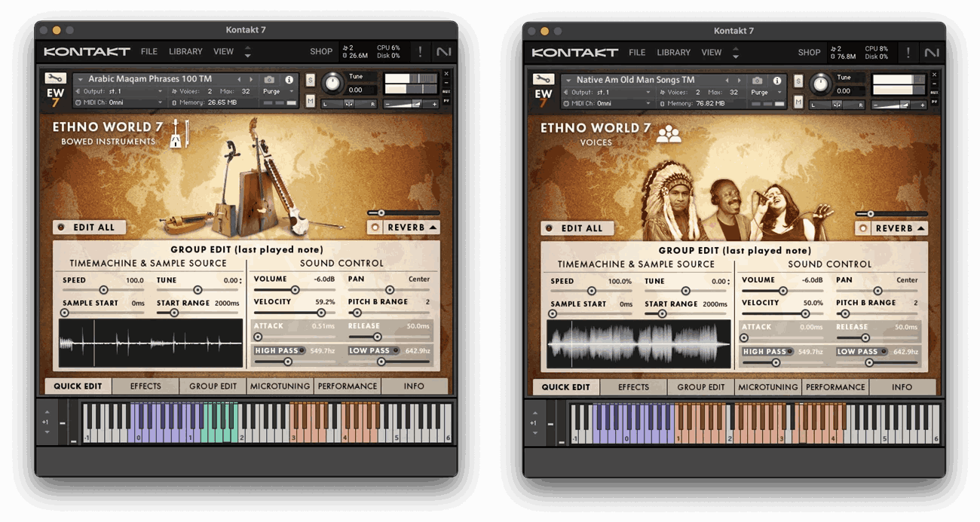The image size is (980, 522).
Task: Show info icon in Arabic Maqam header
Action: (x=289, y=79)
